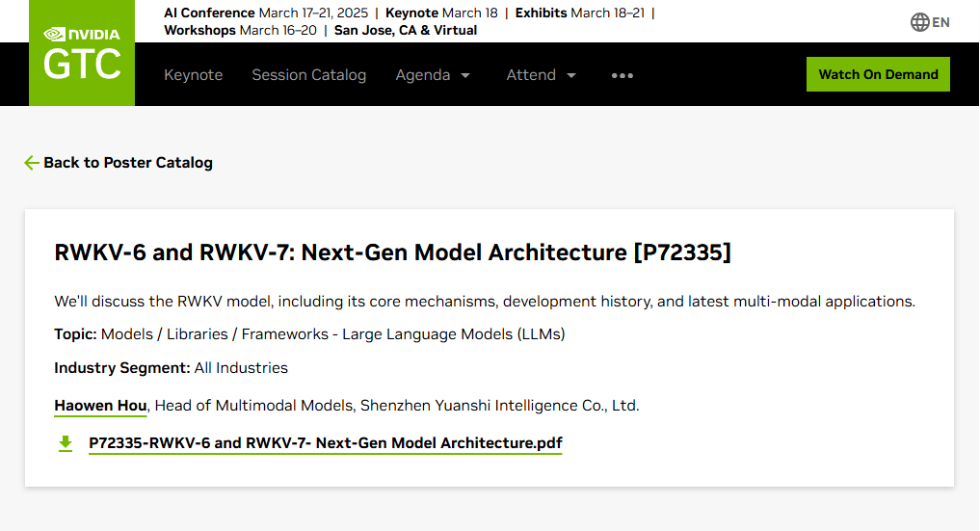Click the poster title RWKV-6 and RWKV-7

[x=392, y=252]
